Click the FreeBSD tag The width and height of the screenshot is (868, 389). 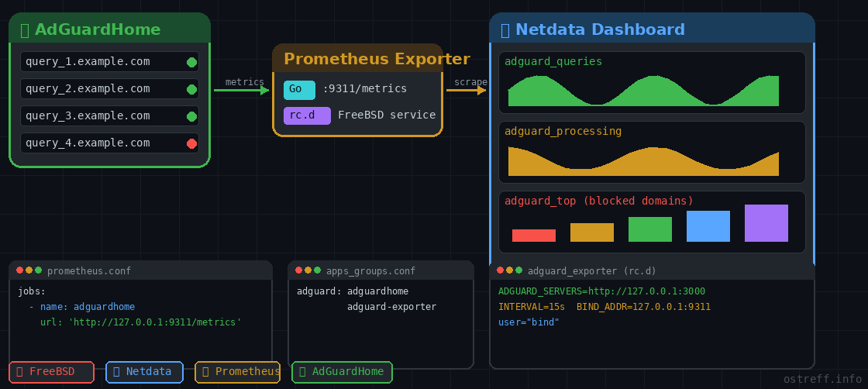(x=51, y=372)
